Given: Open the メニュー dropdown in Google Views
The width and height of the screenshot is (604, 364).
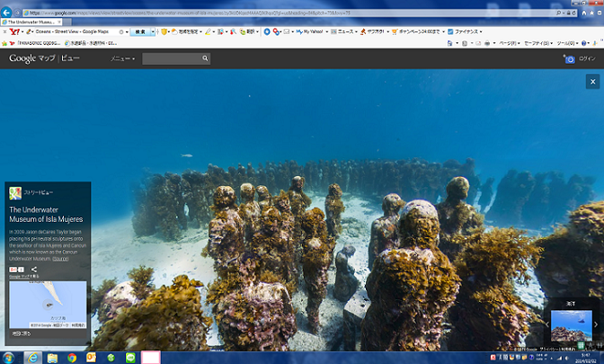Looking at the screenshot, I should pos(122,58).
